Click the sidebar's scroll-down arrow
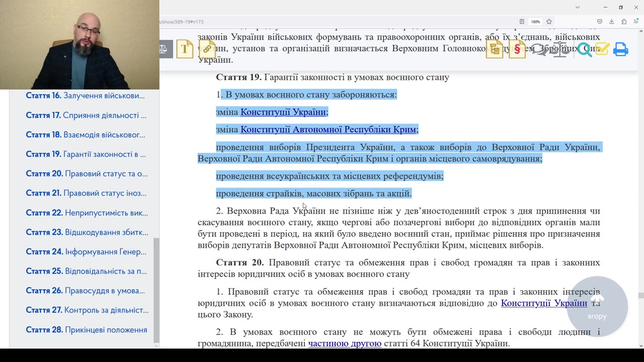 [156, 345]
